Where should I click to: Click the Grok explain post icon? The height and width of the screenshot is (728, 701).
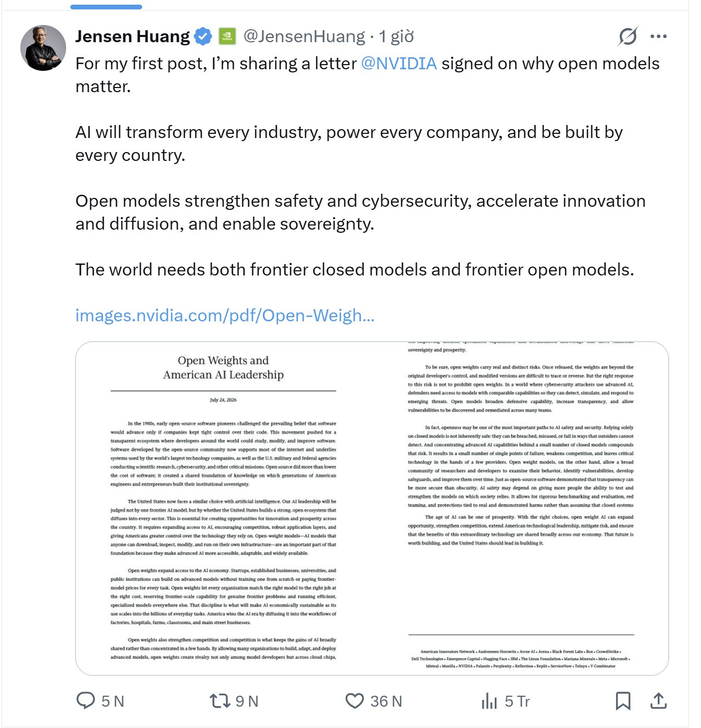[x=628, y=36]
